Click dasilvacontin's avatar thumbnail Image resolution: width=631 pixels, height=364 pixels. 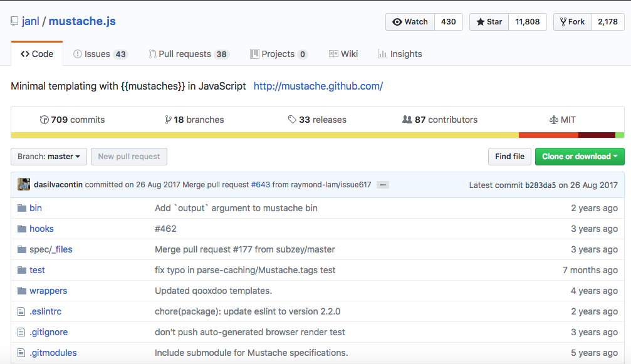tap(24, 185)
